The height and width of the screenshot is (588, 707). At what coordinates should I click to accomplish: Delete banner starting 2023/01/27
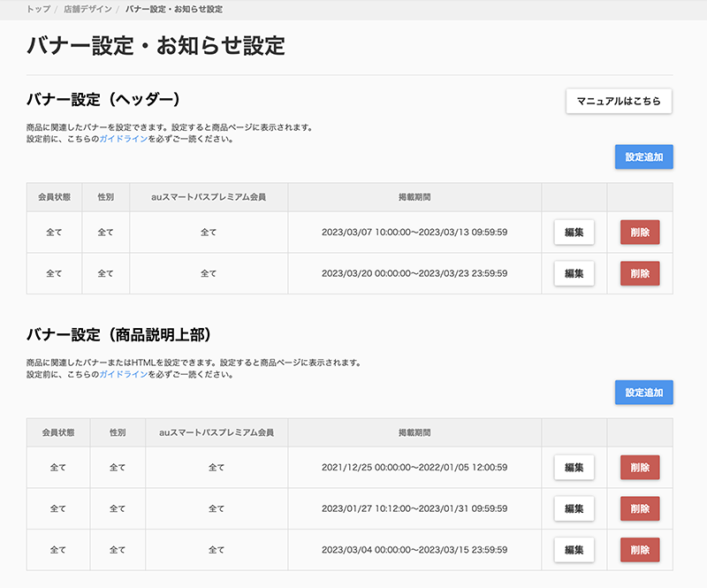640,508
